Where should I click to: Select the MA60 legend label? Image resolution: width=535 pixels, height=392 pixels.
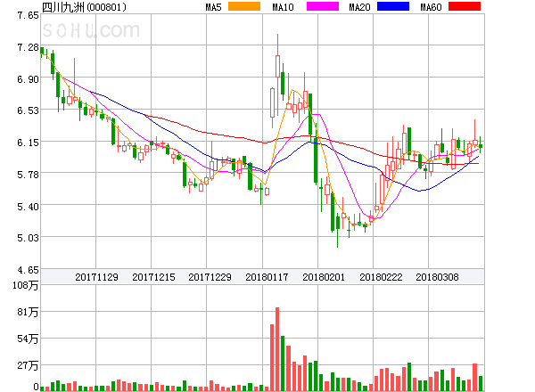point(430,7)
